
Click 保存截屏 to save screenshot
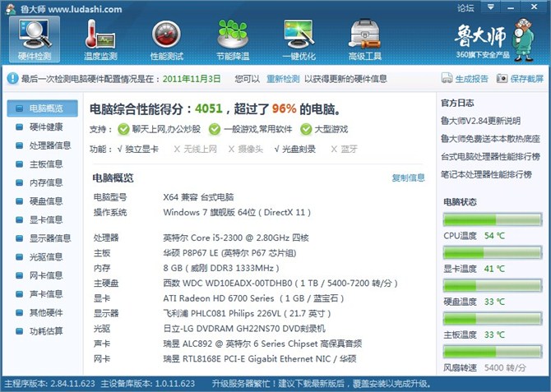pos(527,79)
